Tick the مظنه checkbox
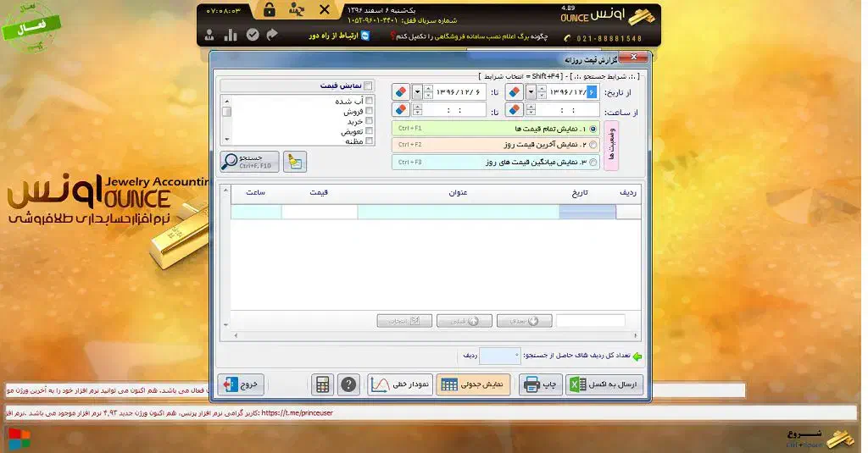 (x=370, y=141)
